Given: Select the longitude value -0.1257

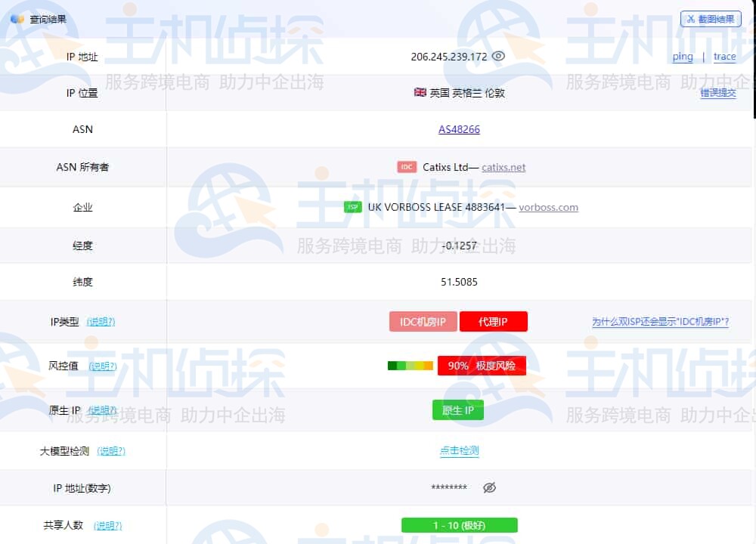Looking at the screenshot, I should (x=459, y=246).
